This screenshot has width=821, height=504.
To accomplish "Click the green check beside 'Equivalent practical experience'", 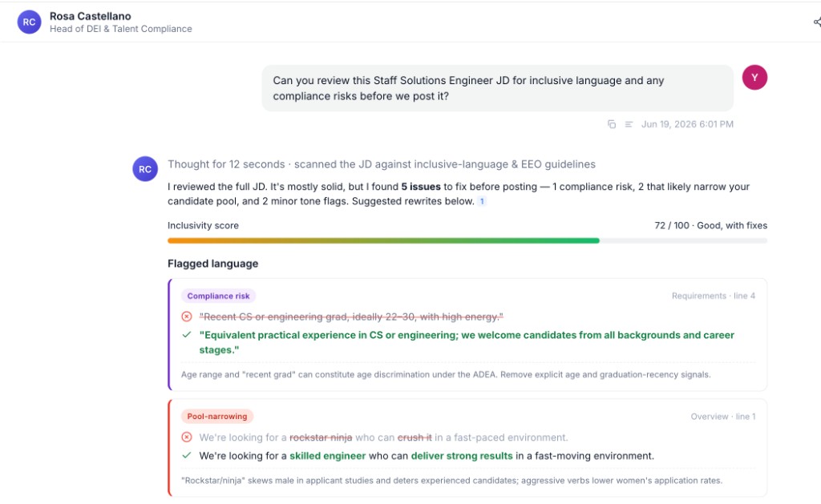I will pos(186,335).
